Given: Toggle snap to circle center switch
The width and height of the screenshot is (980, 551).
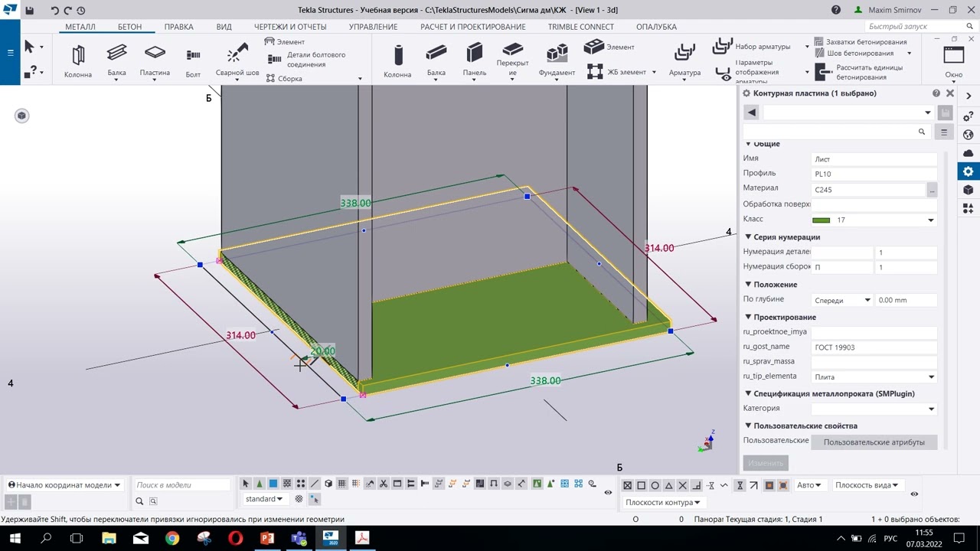Looking at the screenshot, I should (x=655, y=485).
